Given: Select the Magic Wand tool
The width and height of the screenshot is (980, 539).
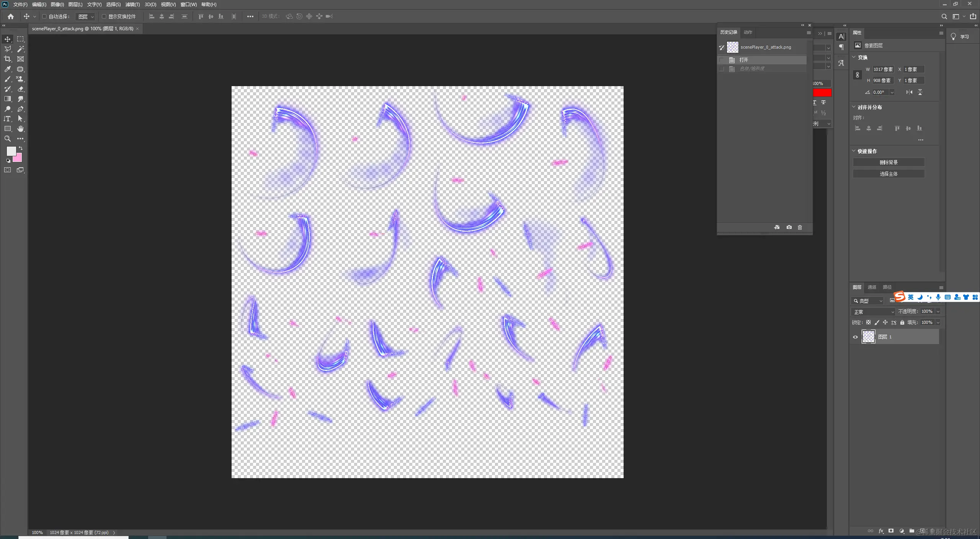Looking at the screenshot, I should point(20,49).
